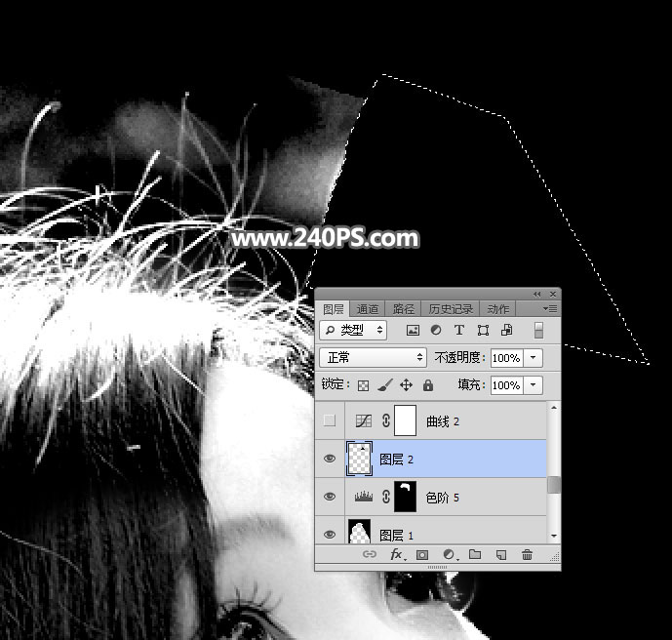Lock transparent pixels of the layer
The image size is (672, 640).
pos(363,385)
